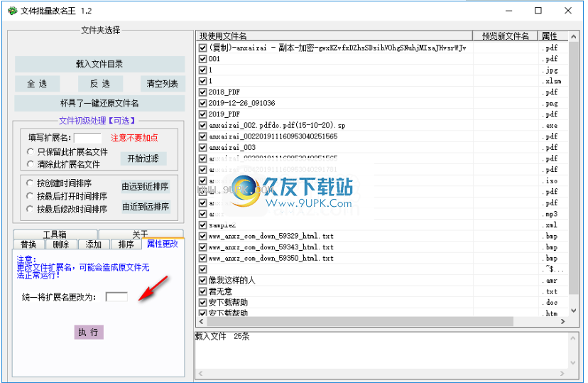Open the 替换 tab
The height and width of the screenshot is (383, 588).
pyautogui.click(x=28, y=244)
